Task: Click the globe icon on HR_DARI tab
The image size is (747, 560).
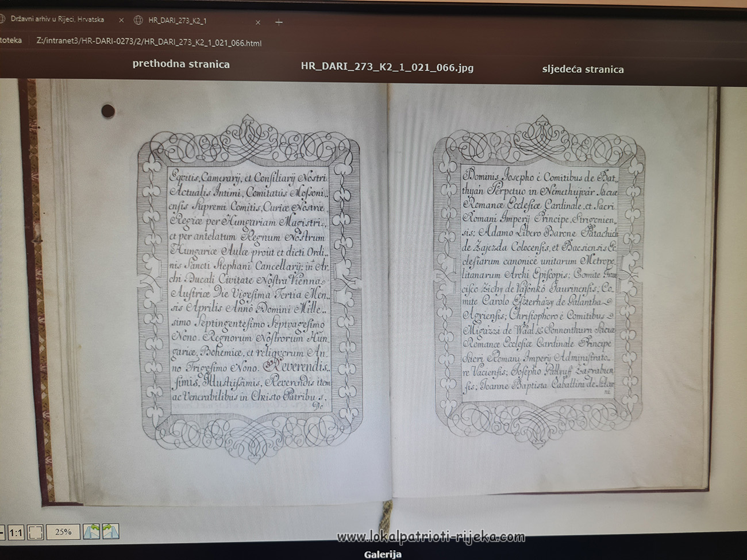Action: pos(138,21)
